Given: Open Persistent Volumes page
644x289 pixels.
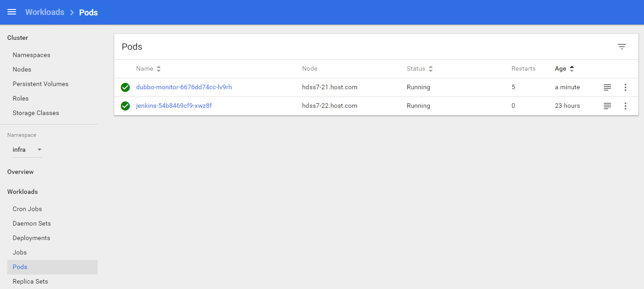Looking at the screenshot, I should 40,84.
